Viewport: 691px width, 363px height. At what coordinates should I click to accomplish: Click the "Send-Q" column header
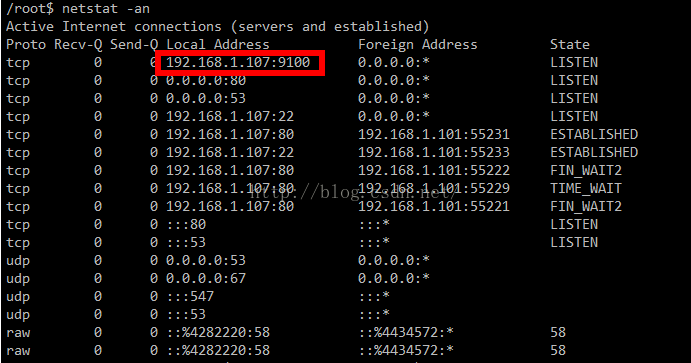point(134,45)
